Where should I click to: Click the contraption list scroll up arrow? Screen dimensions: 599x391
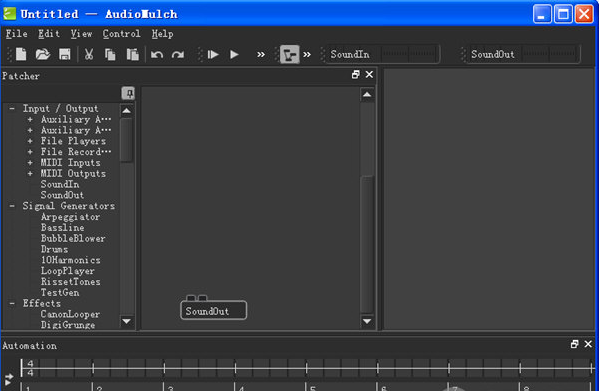[126, 111]
